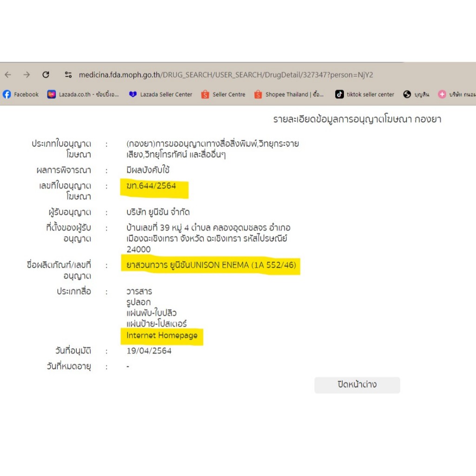476x476 pixels.
Task: Click the browser forward arrow
Action: pos(26,75)
